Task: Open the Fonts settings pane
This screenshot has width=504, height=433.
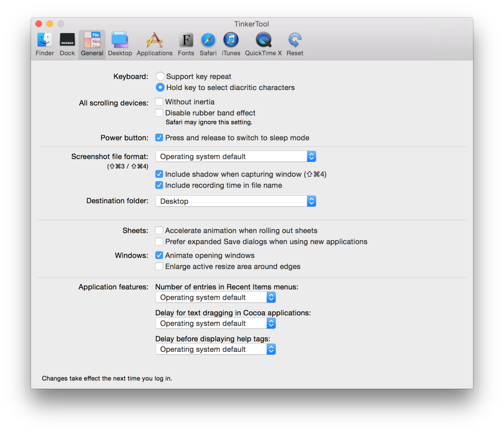Action: point(186,40)
